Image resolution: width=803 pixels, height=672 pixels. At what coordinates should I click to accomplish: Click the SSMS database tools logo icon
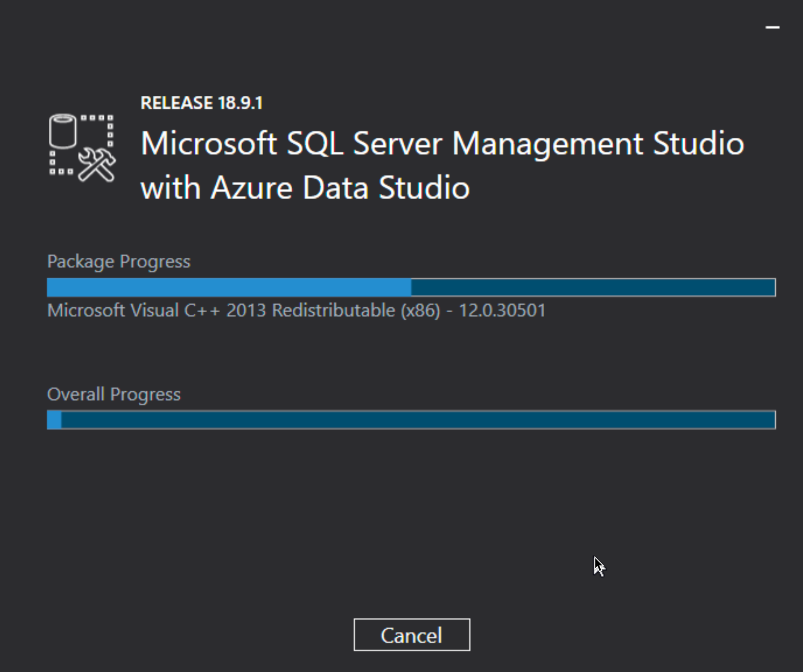click(x=82, y=148)
